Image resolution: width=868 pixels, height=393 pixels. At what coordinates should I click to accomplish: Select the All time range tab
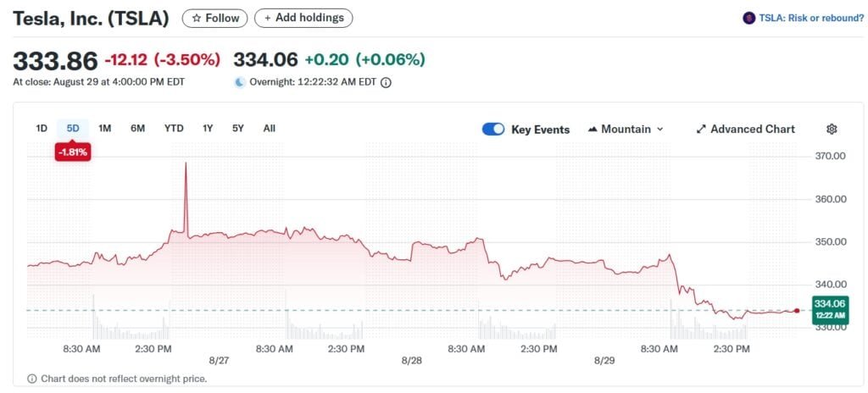pos(269,129)
